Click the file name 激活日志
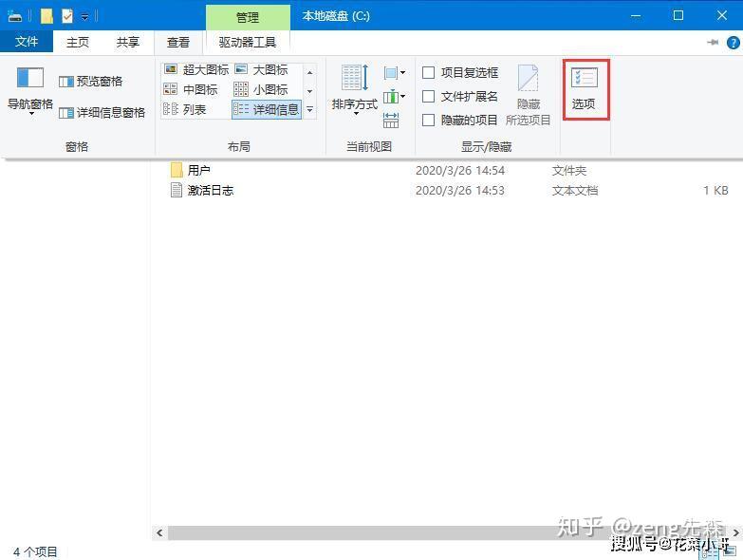Viewport: 743px width, 560px height. click(x=211, y=190)
